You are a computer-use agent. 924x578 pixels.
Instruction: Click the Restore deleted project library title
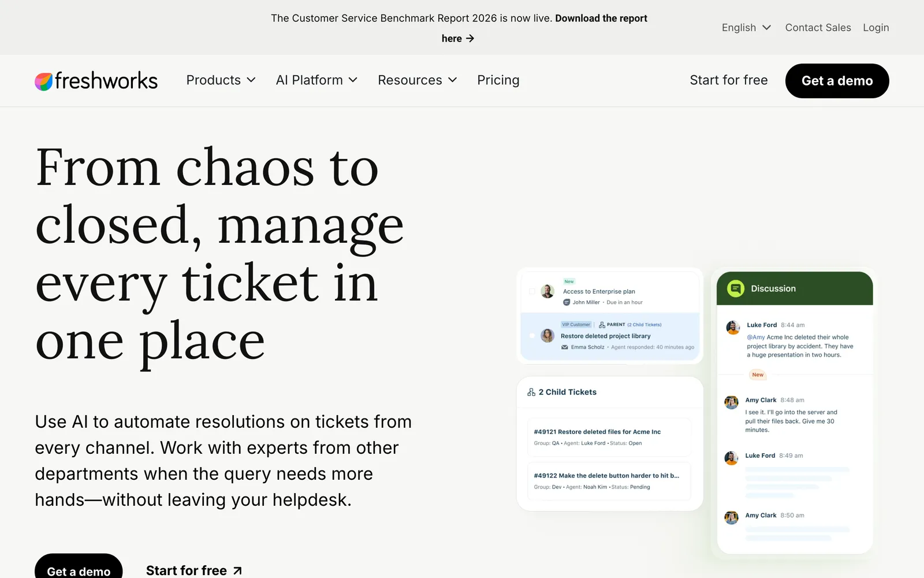pos(605,336)
